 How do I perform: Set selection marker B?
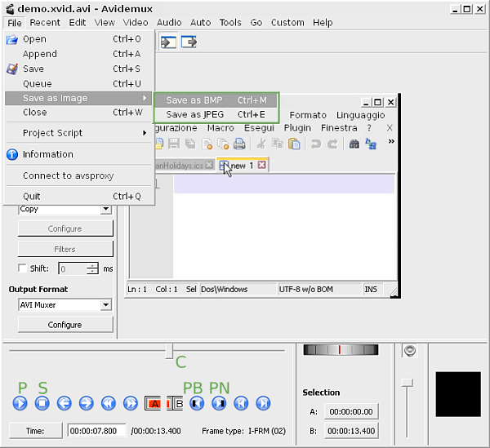point(175,403)
